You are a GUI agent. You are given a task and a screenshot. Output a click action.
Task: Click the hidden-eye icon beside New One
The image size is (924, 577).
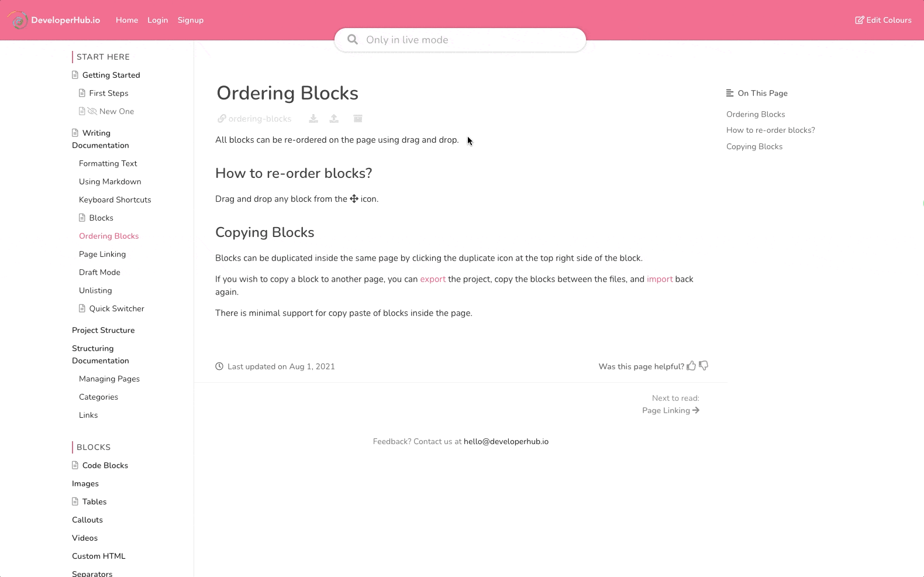(x=92, y=111)
